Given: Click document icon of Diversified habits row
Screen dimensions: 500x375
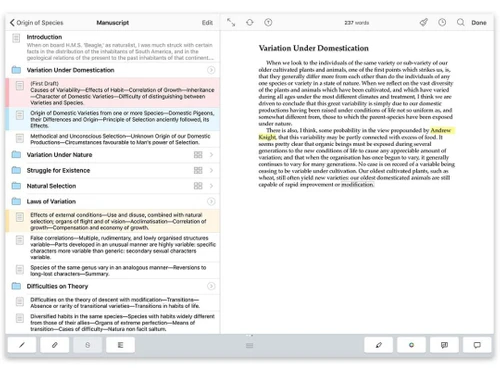Looking at the screenshot, I should click(x=20, y=318).
